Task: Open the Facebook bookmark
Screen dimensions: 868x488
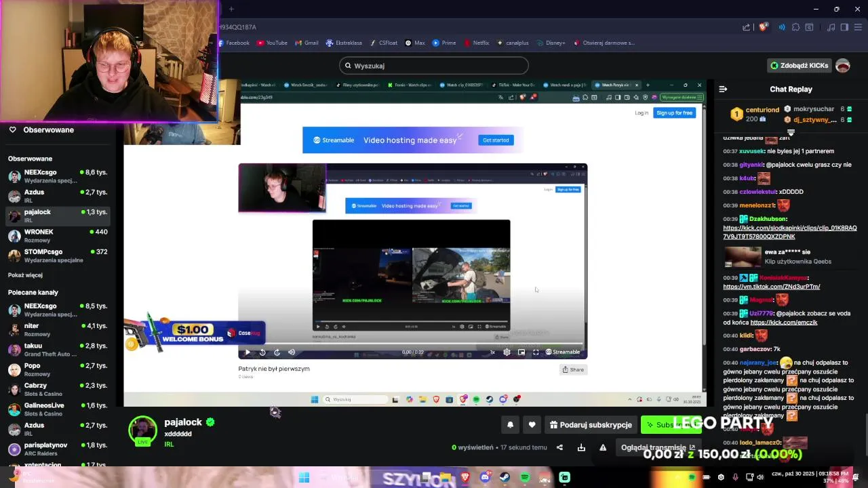Action: point(235,43)
